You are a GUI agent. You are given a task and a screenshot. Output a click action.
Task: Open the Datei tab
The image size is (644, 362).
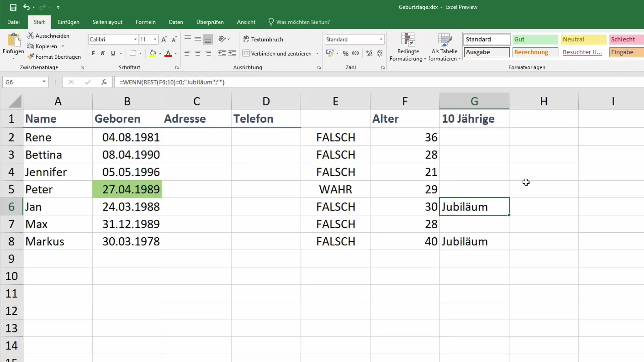[x=13, y=22]
